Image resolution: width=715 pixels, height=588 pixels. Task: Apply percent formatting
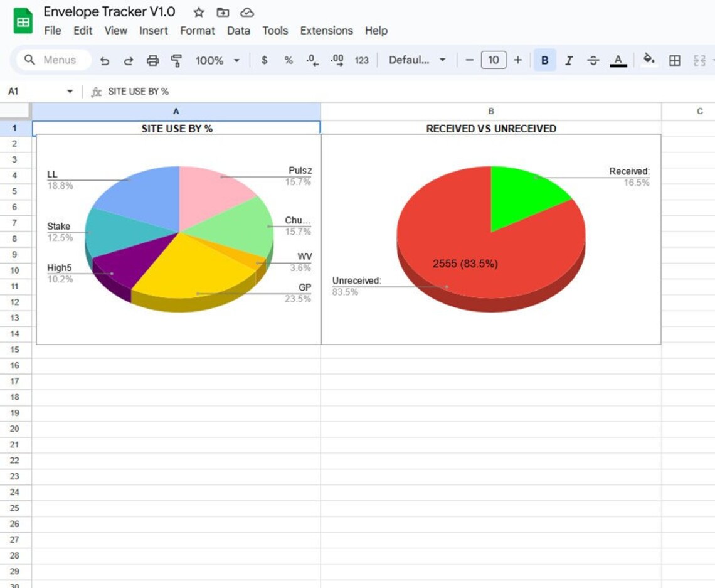tap(288, 60)
